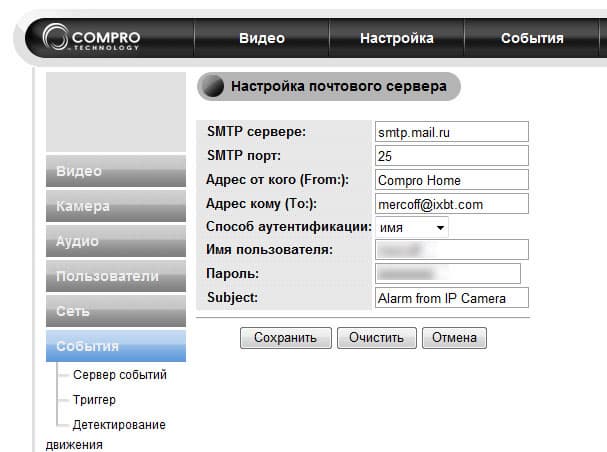Open the Камера sidebar section

pyautogui.click(x=115, y=206)
